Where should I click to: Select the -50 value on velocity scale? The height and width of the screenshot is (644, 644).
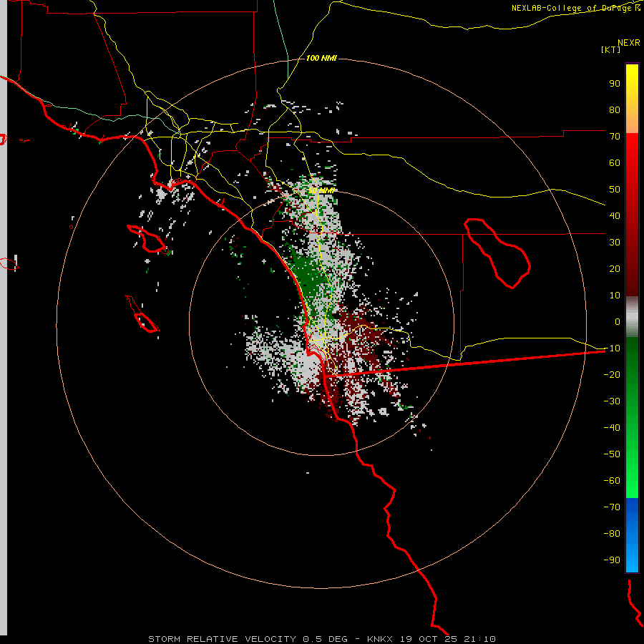pyautogui.click(x=612, y=454)
